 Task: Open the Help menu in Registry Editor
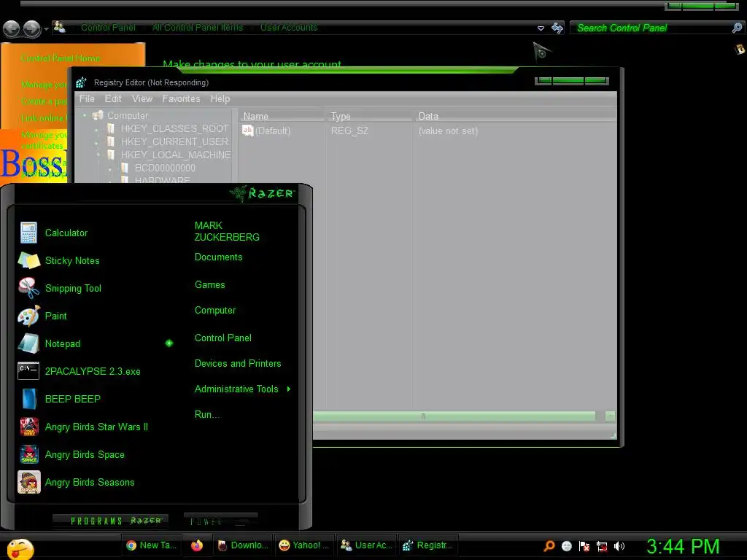tap(220, 98)
